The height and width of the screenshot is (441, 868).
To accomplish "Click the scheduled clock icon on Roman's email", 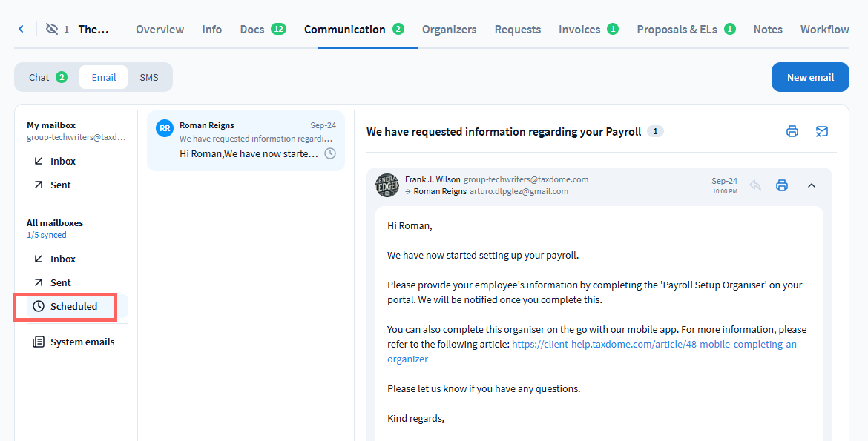I will pyautogui.click(x=330, y=153).
